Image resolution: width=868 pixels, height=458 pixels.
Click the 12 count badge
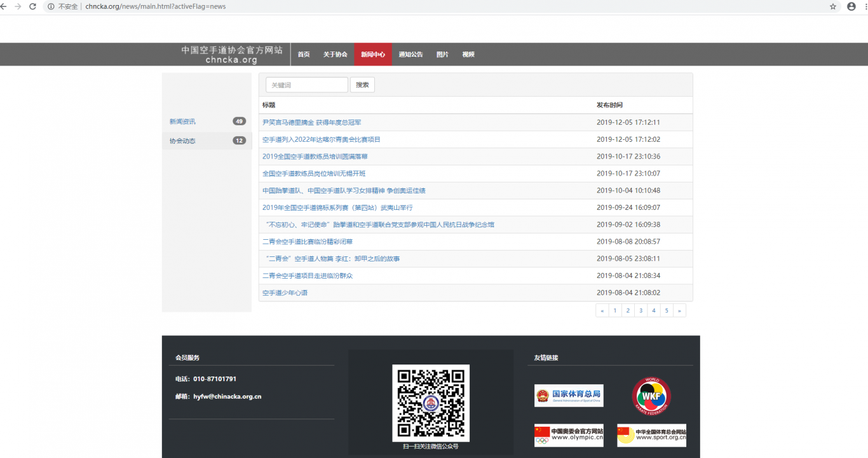pyautogui.click(x=240, y=141)
